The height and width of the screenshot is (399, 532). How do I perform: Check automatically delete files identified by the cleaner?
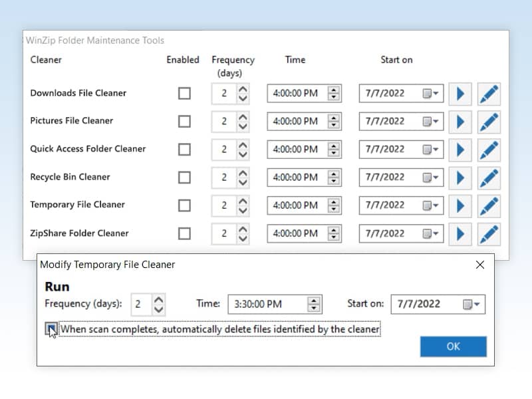[x=51, y=328]
